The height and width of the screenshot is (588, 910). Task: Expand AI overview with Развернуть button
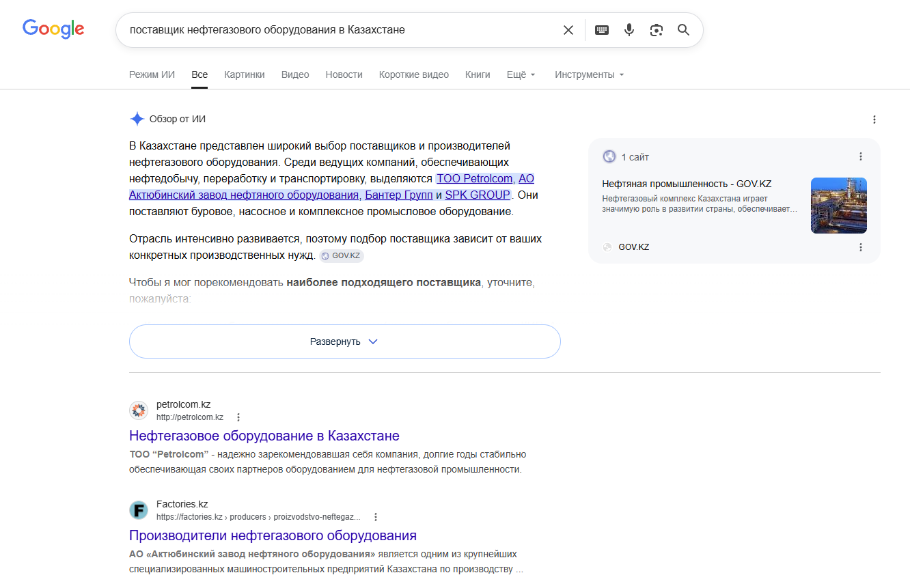point(345,341)
